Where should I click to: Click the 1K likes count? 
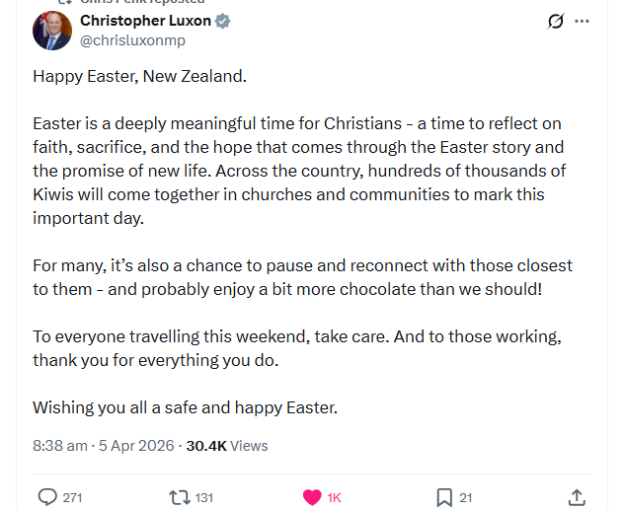pyautogui.click(x=335, y=497)
